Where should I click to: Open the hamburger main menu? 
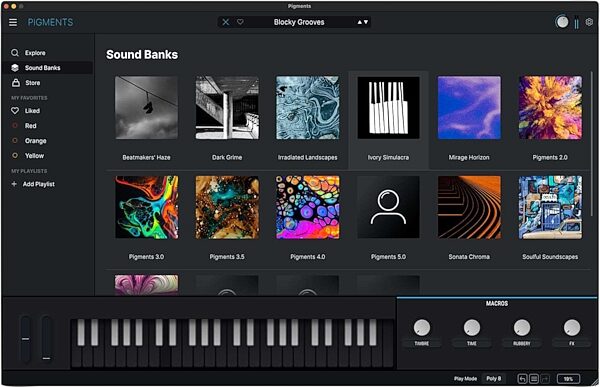click(13, 22)
